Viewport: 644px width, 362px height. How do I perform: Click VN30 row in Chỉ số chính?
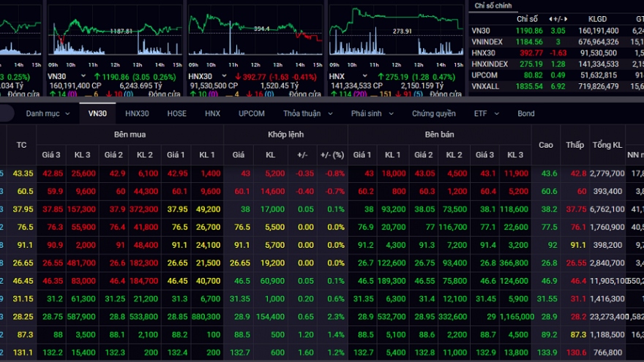(556, 31)
